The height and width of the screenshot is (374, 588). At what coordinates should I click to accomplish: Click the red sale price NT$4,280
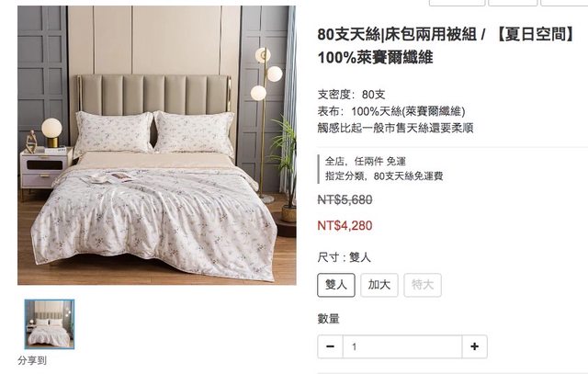pyautogui.click(x=345, y=225)
